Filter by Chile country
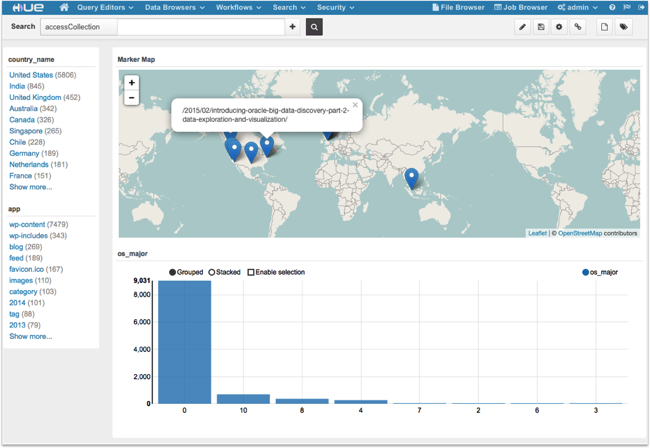Screen dimensions: 650x448 pos(17,142)
